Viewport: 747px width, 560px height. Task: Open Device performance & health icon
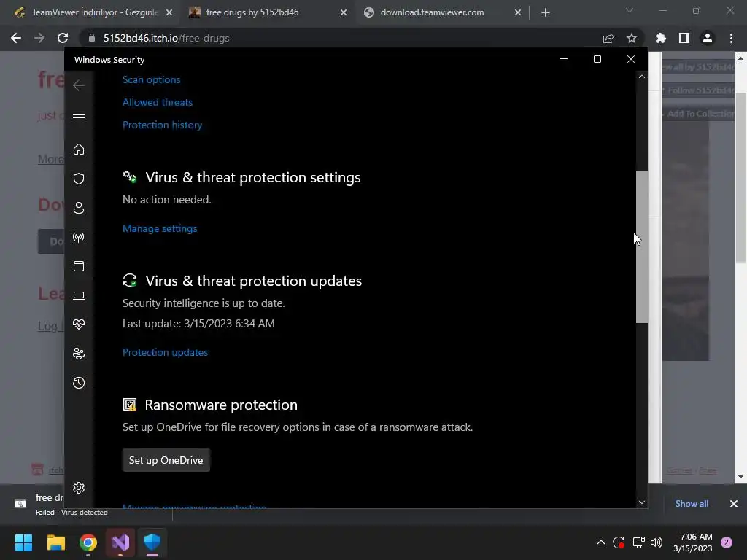(79, 324)
